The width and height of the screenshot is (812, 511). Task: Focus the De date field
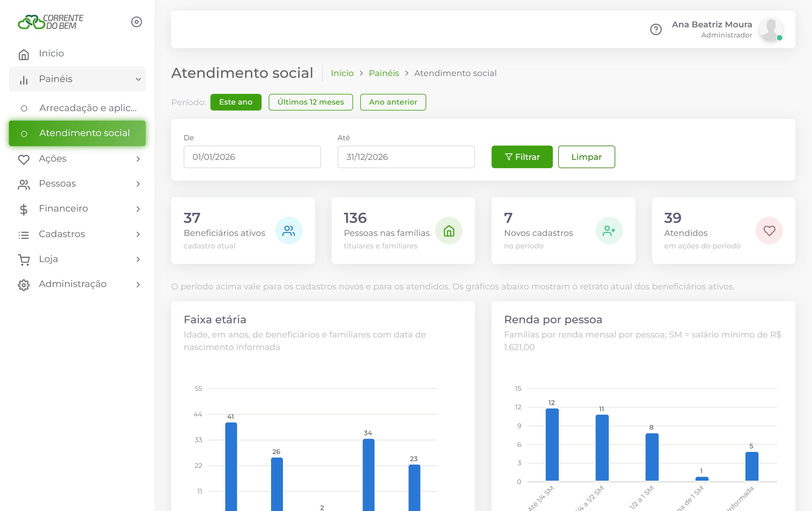tap(252, 157)
